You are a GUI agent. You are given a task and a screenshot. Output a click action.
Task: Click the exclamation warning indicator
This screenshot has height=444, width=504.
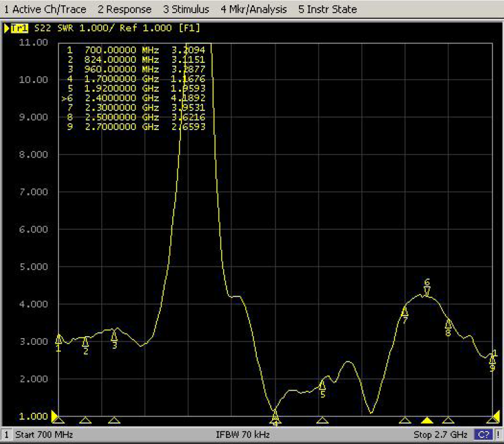pos(498,435)
